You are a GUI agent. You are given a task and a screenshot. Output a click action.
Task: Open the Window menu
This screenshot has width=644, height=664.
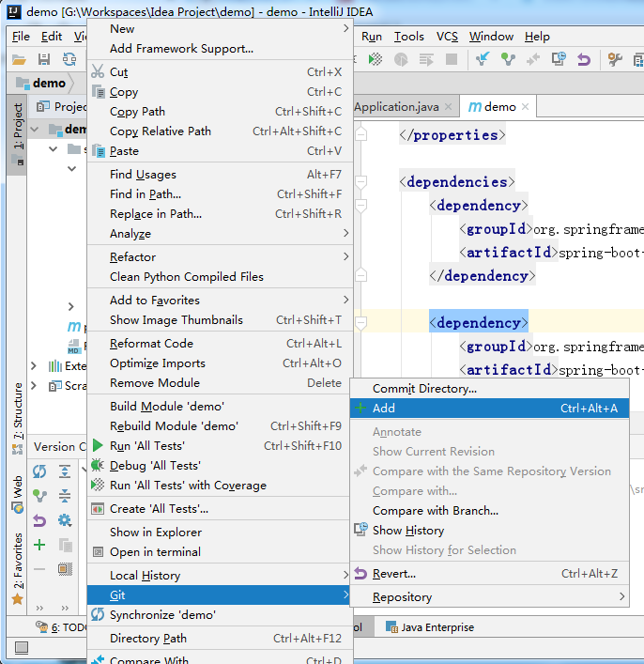click(491, 37)
